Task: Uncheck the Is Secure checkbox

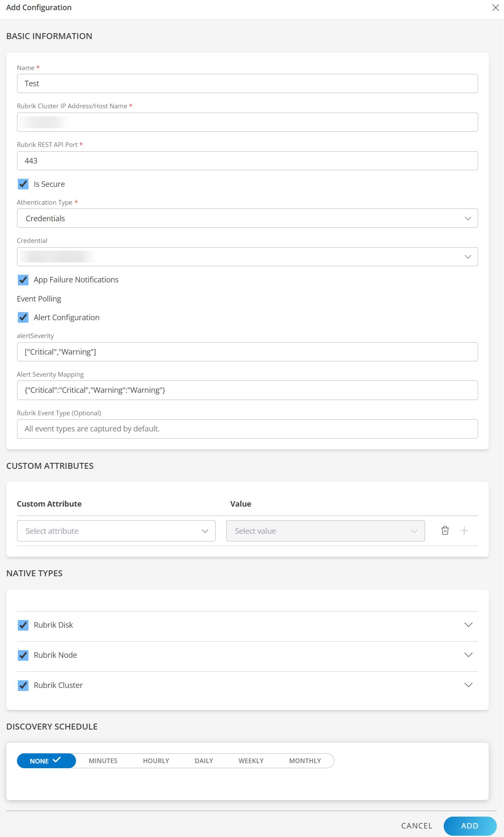Action: pos(23,184)
